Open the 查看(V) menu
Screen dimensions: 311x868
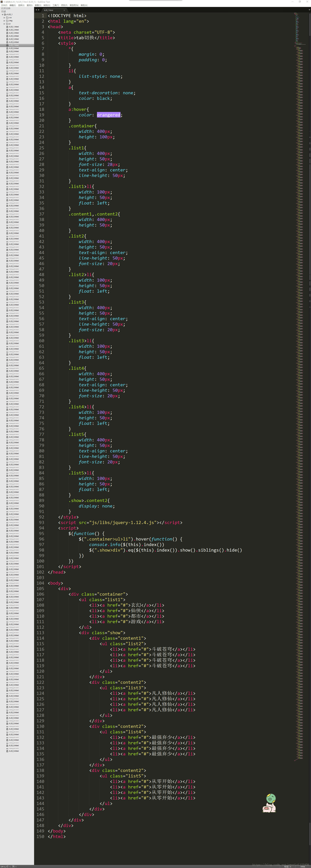pyautogui.click(x=38, y=5)
